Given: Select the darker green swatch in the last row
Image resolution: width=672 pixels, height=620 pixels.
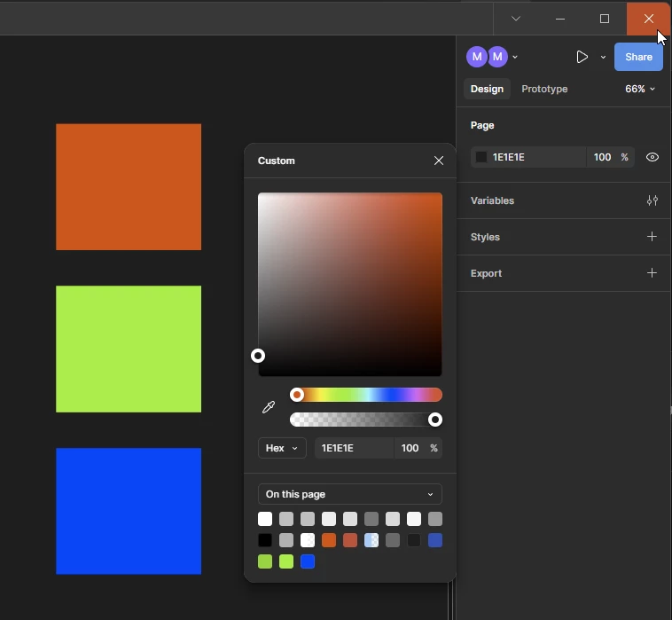Looking at the screenshot, I should coord(265,561).
